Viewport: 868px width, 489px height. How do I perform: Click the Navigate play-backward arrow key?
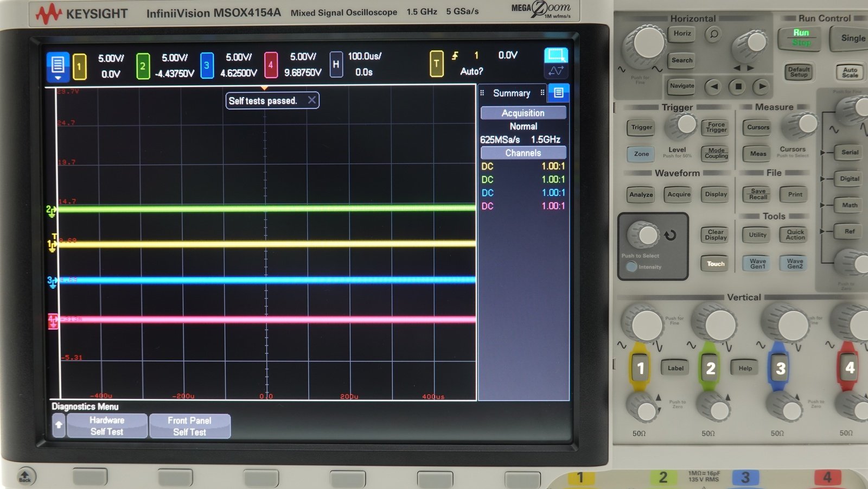714,86
